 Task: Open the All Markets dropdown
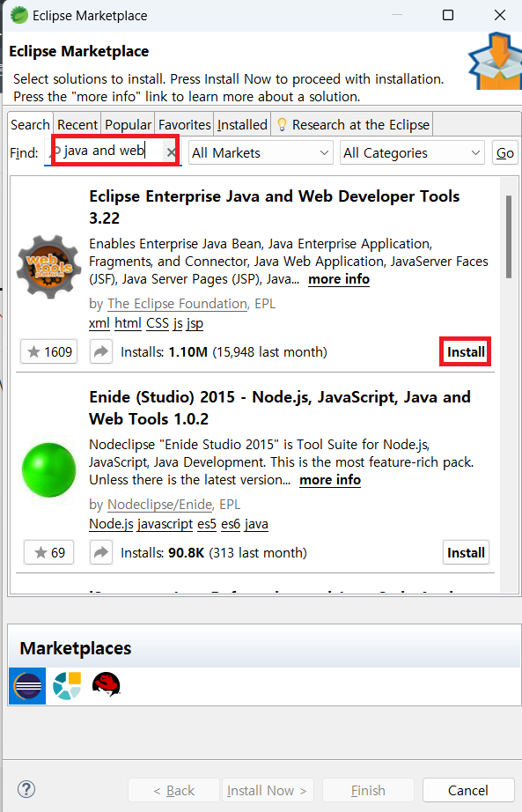pyautogui.click(x=261, y=152)
